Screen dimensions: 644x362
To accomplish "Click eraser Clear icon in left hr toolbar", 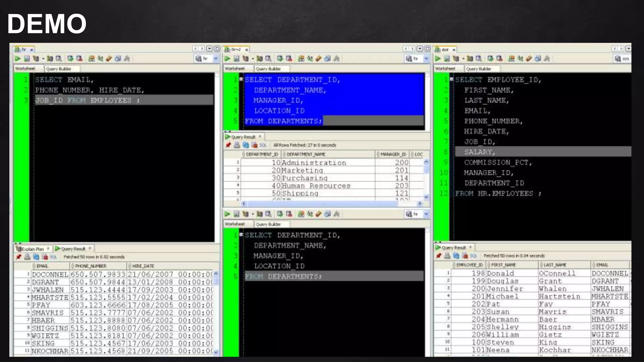I will (x=109, y=58).
